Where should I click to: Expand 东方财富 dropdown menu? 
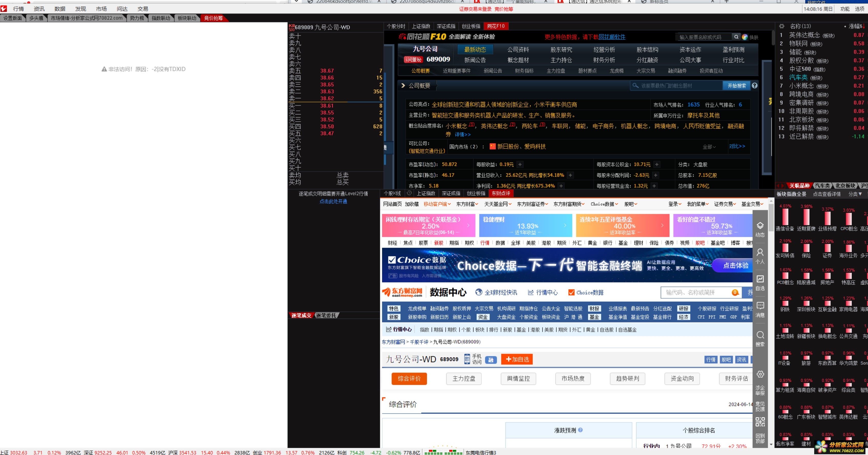[467, 204]
